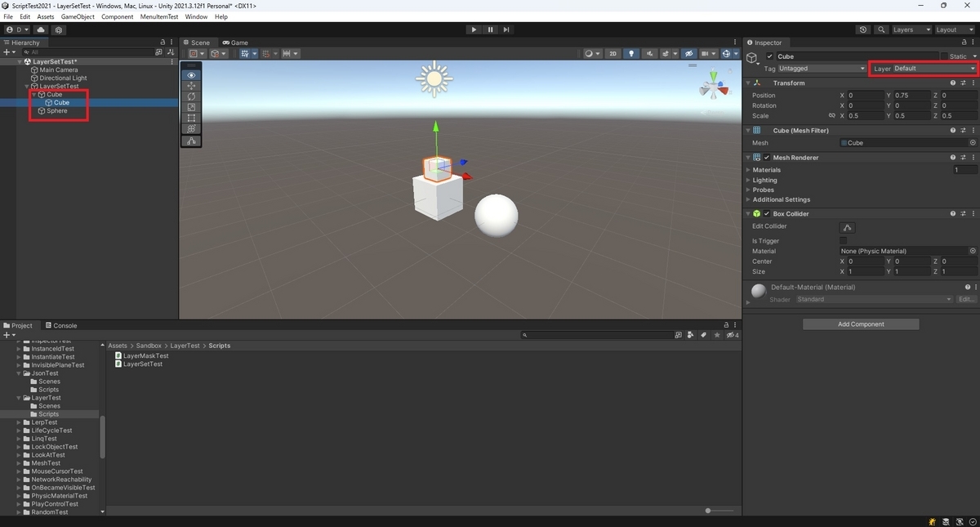Click the Add Component button
Image resolution: width=980 pixels, height=527 pixels.
pyautogui.click(x=860, y=324)
